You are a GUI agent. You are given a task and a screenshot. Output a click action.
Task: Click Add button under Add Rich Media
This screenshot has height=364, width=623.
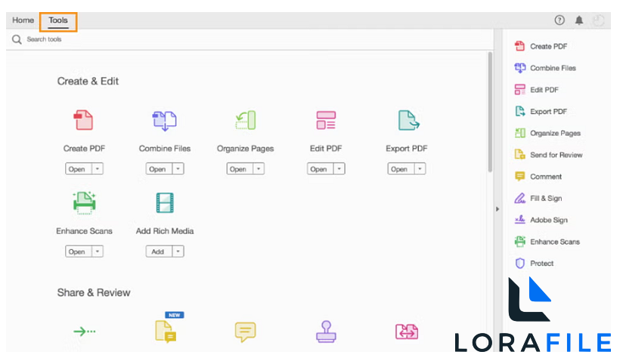160,251
